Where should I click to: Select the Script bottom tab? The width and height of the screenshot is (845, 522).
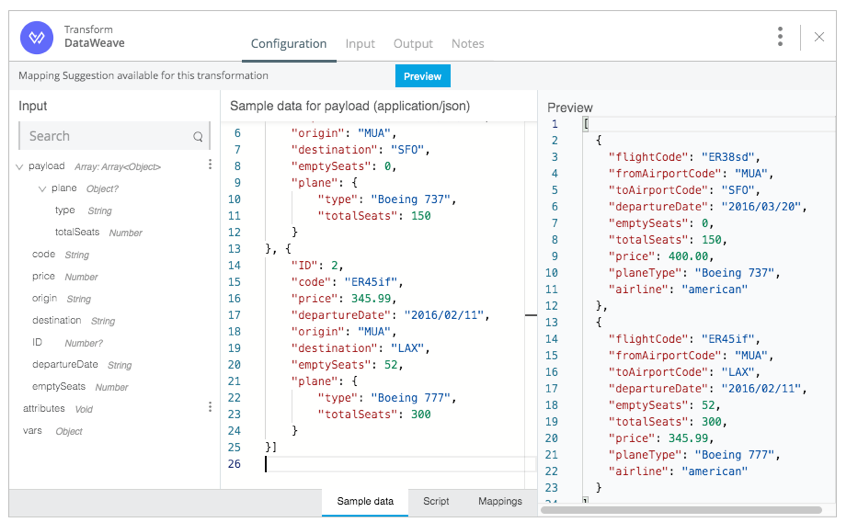pos(436,502)
